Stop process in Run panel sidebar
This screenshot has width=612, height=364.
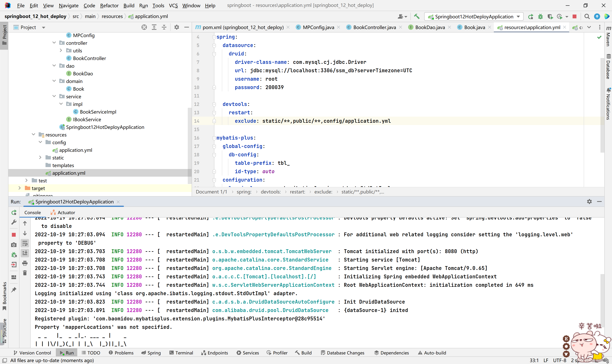(14, 235)
